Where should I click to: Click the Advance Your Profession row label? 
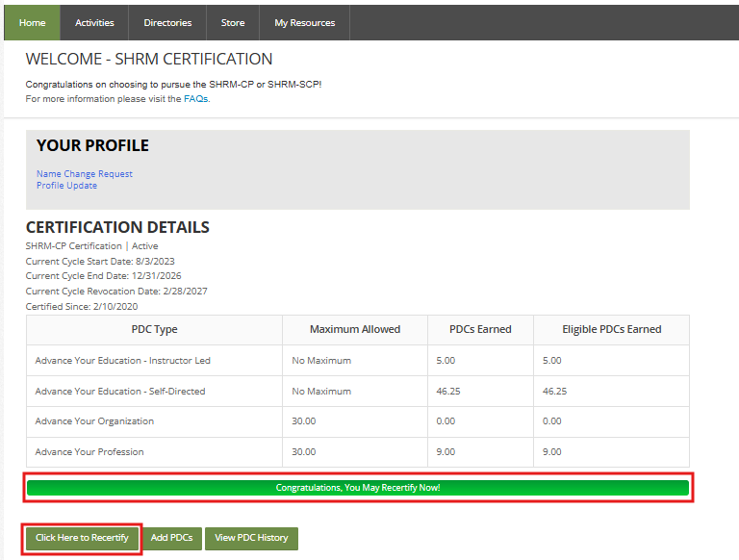(x=89, y=451)
